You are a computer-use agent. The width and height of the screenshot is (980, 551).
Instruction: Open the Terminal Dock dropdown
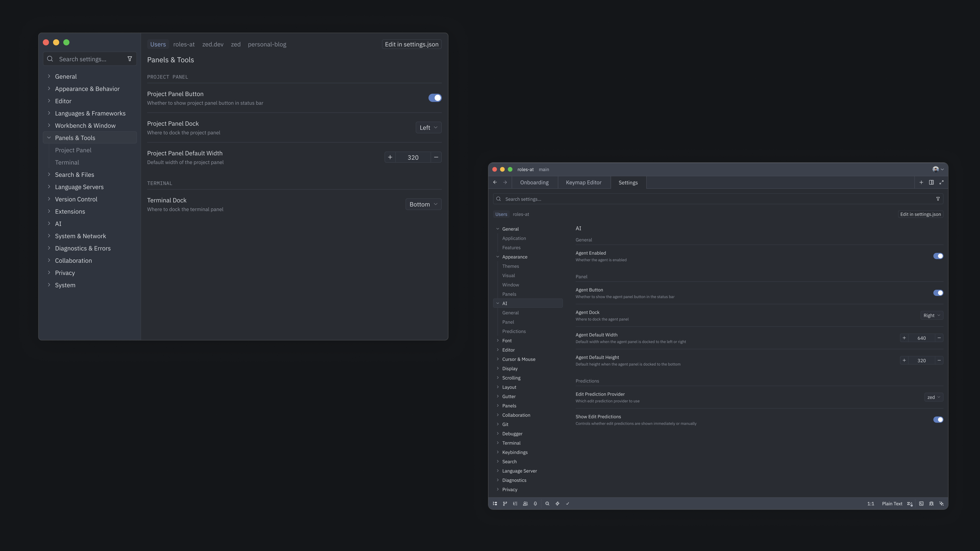point(423,204)
